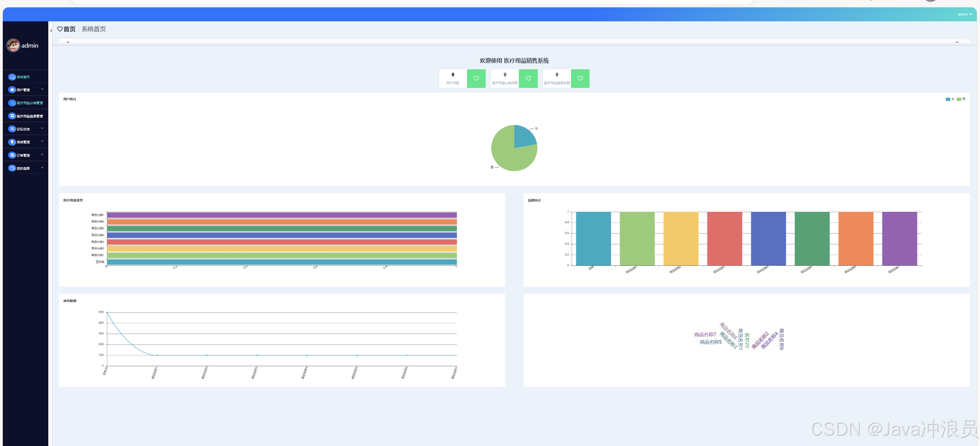This screenshot has width=980, height=446.
Task: Click the 医疗用品信息管理 grid icon
Action: tap(12, 116)
